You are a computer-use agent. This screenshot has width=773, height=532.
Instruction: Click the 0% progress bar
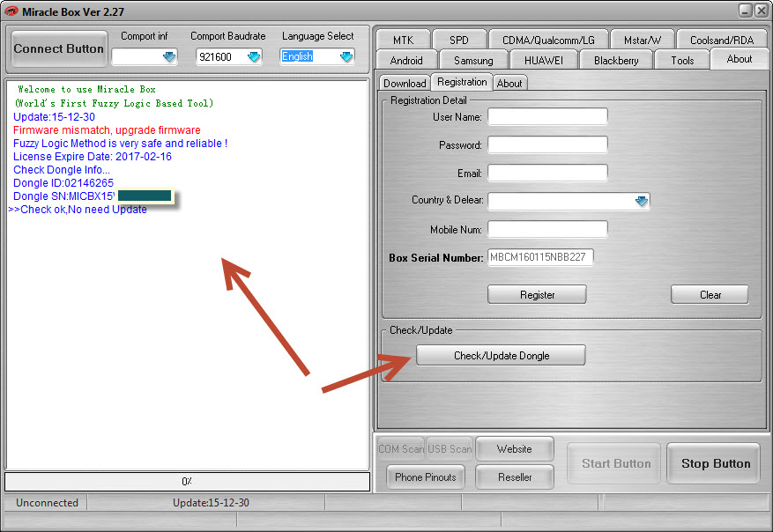(x=188, y=481)
